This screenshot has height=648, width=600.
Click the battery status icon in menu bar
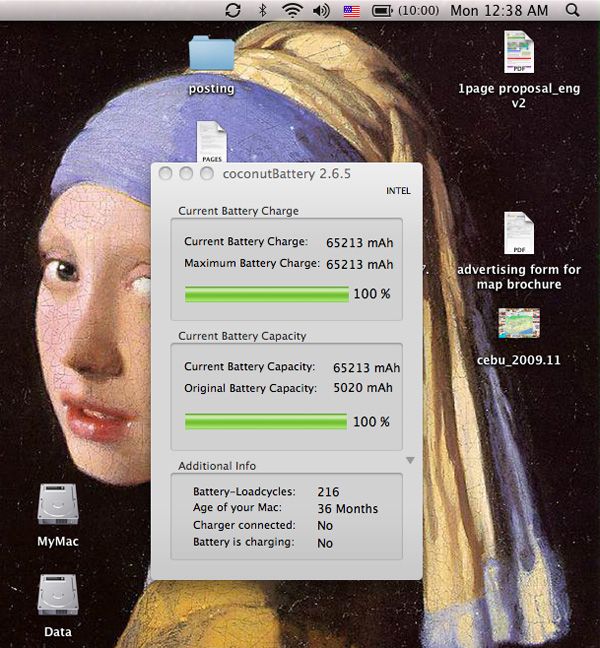point(382,11)
